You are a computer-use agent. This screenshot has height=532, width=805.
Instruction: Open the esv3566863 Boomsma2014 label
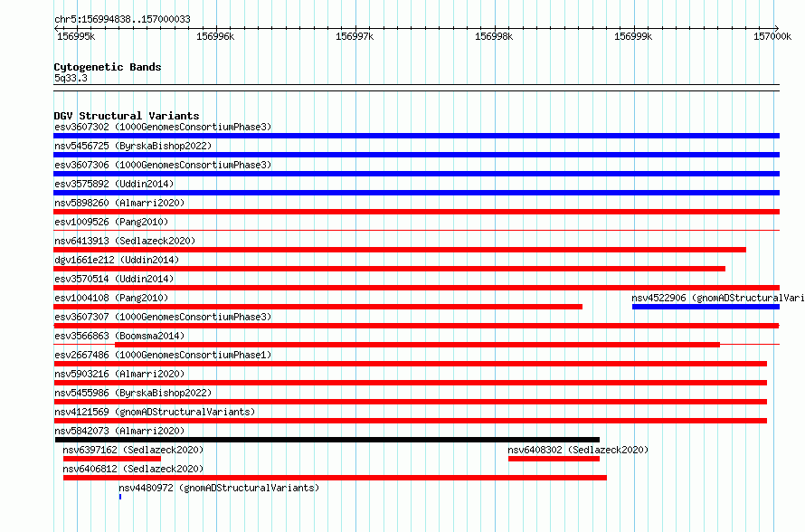click(119, 336)
